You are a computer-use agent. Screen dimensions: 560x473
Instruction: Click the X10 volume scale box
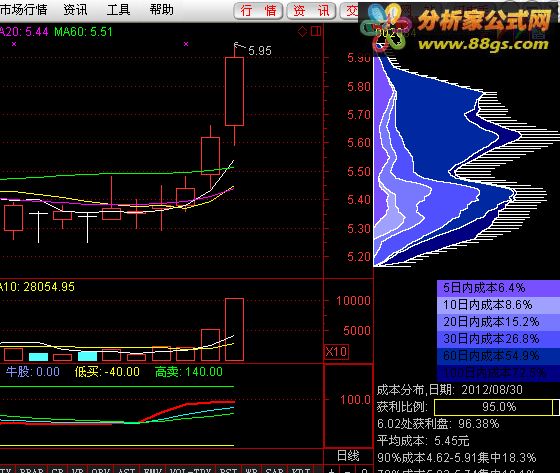tap(336, 352)
